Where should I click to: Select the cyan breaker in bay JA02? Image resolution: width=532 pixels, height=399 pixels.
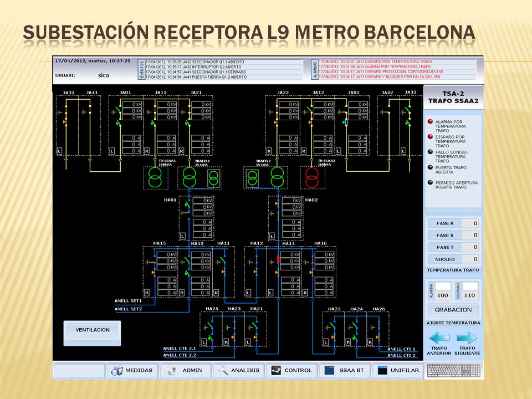345,122
